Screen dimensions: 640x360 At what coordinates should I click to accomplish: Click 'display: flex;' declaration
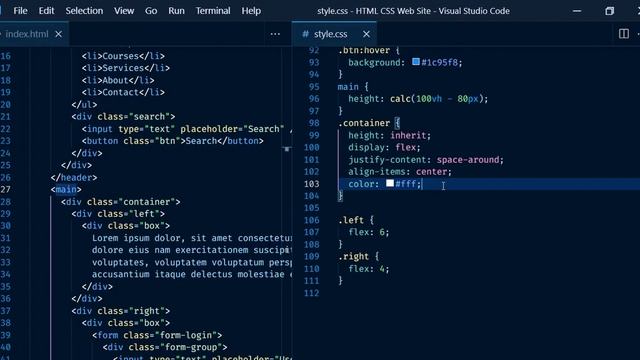click(384, 147)
